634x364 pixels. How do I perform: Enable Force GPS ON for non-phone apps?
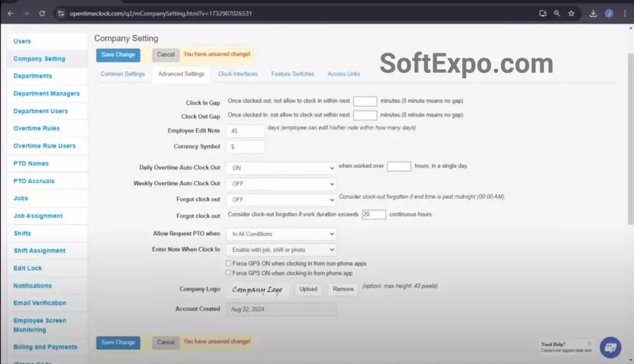[228, 263]
